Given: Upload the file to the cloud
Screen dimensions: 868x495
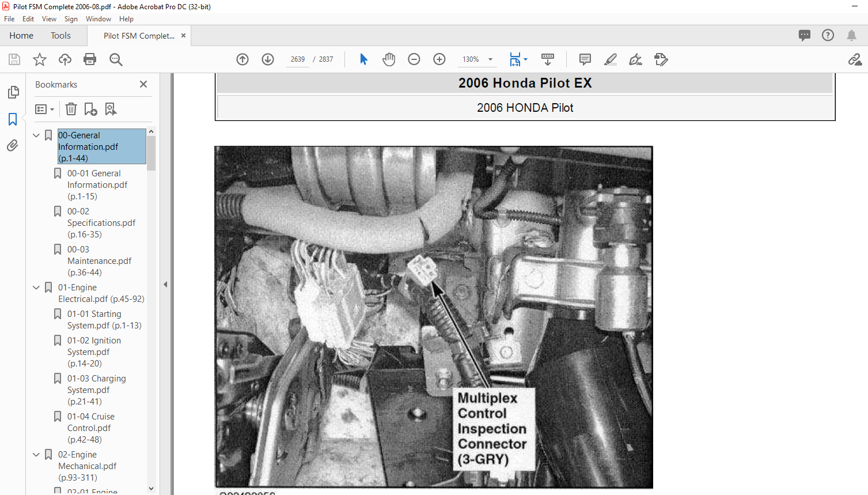Looking at the screenshot, I should click(x=65, y=59).
